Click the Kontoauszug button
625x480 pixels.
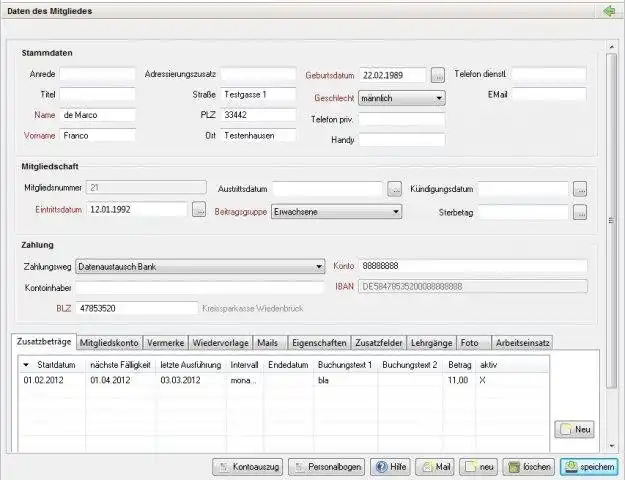pos(247,466)
